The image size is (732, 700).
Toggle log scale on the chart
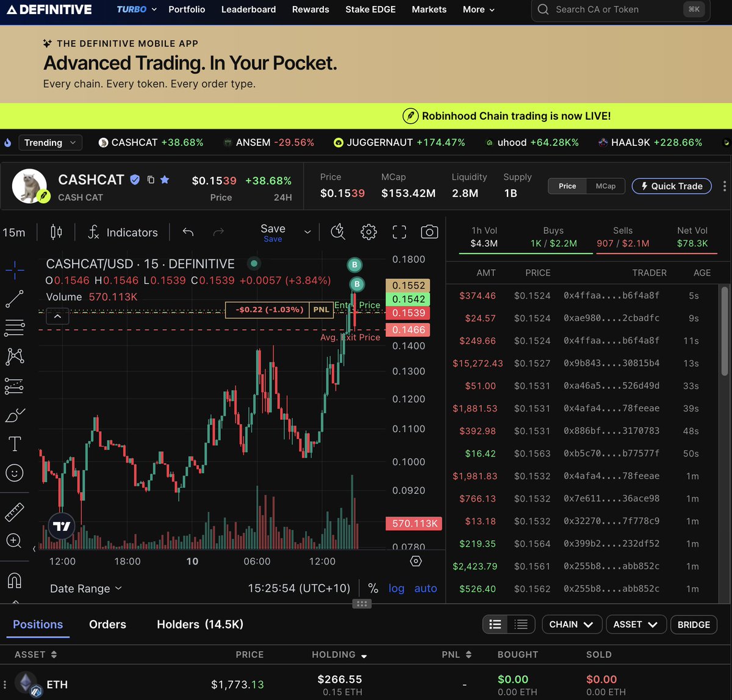[x=396, y=588]
